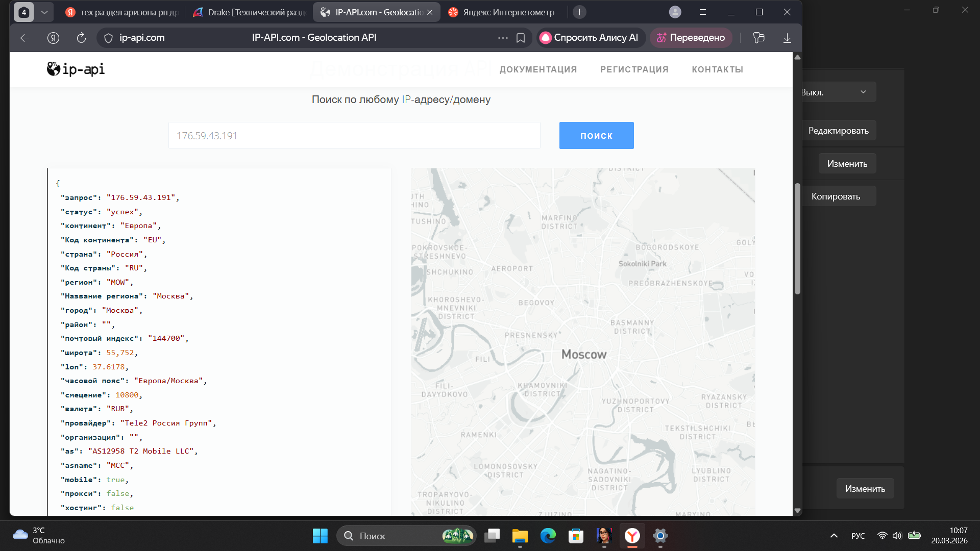This screenshot has width=980, height=551.
Task: Click the page vertical scrollbar thumb
Action: click(x=797, y=239)
